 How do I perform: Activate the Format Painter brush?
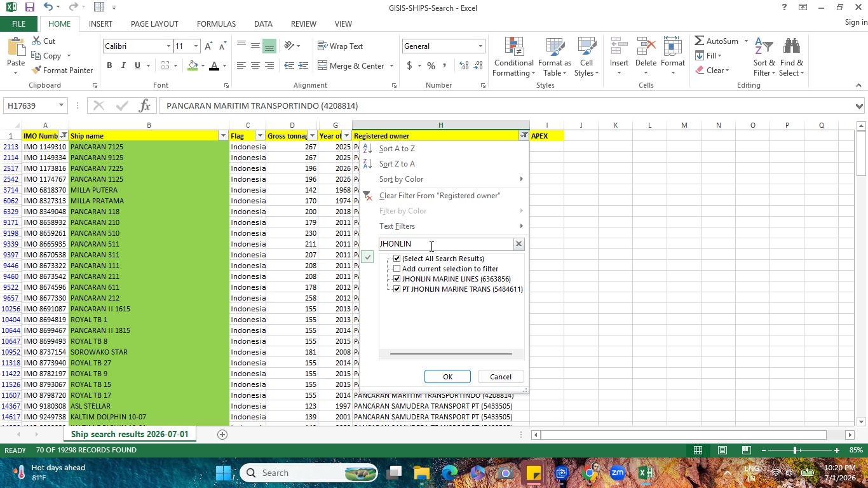pyautogui.click(x=62, y=71)
